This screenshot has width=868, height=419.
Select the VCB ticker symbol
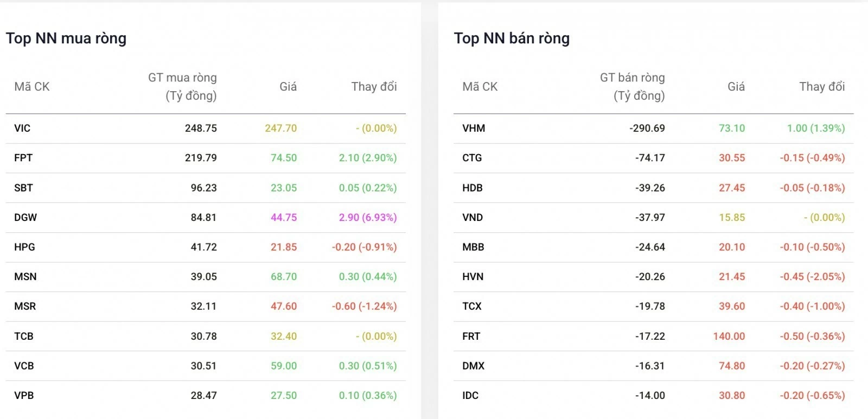point(24,366)
